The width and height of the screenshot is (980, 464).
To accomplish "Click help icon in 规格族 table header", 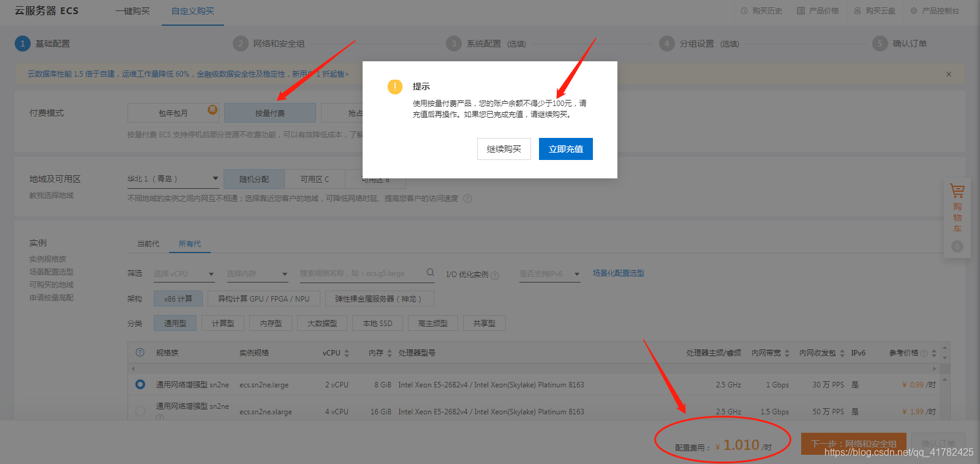I will coord(140,352).
